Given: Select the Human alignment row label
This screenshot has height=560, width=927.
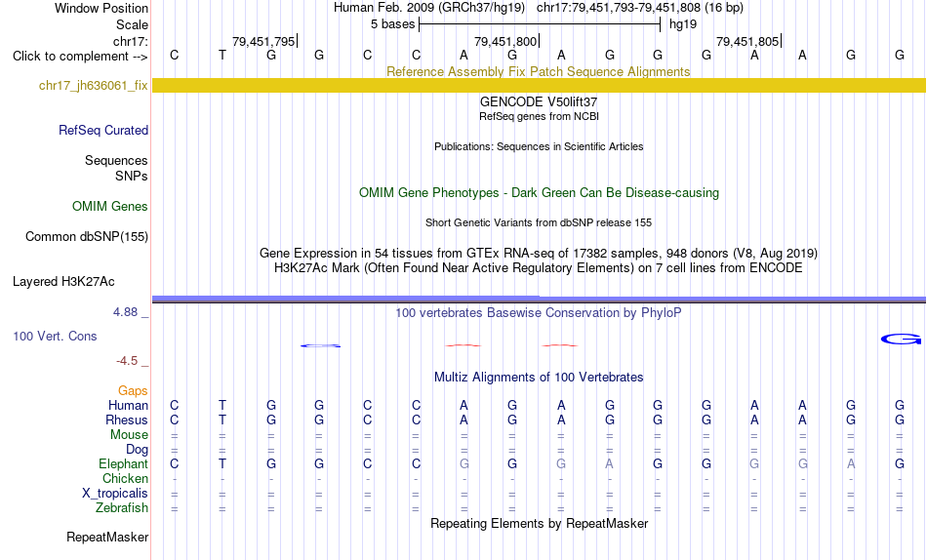Looking at the screenshot, I should [x=128, y=405].
